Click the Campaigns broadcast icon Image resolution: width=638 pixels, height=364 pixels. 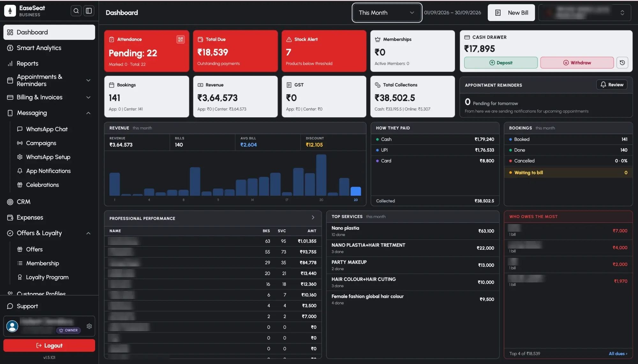click(x=20, y=143)
